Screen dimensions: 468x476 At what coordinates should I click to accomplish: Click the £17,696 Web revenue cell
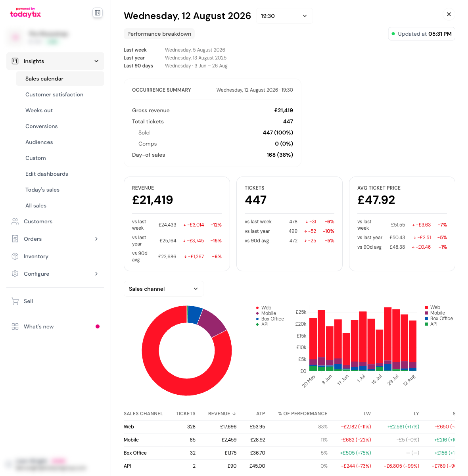(228, 427)
